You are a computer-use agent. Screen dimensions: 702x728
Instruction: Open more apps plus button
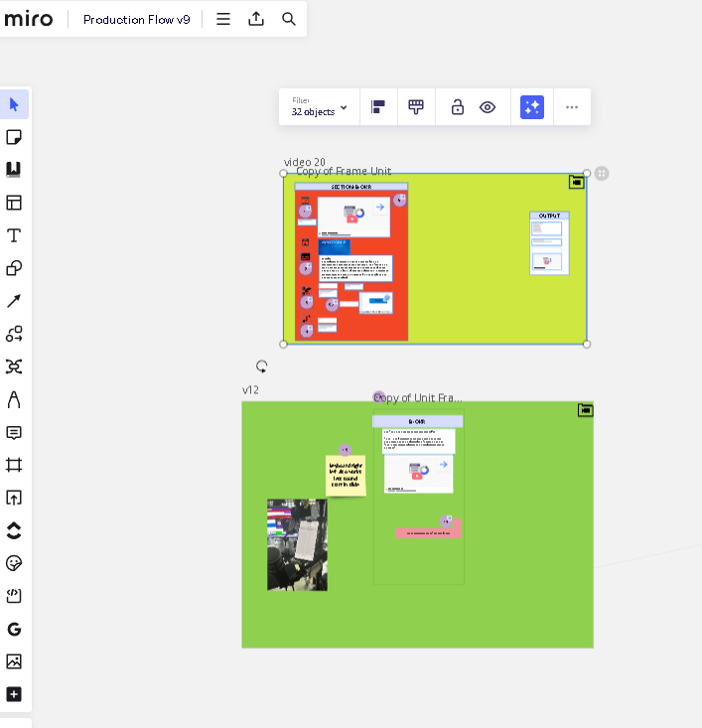14,694
